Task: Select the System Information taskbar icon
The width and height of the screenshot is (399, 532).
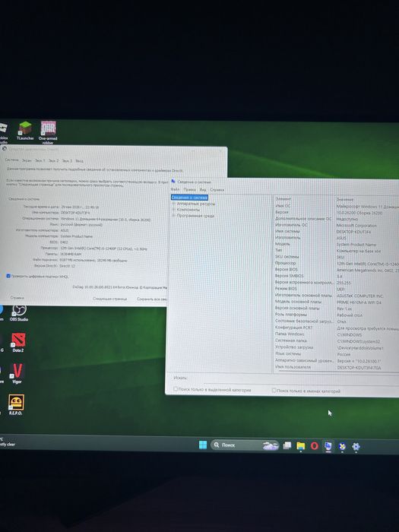Action: [x=328, y=446]
